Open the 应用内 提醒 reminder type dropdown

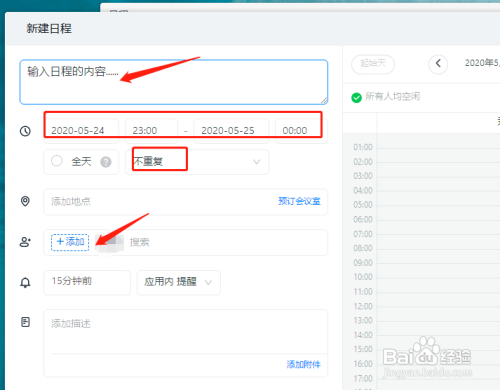coord(179,282)
